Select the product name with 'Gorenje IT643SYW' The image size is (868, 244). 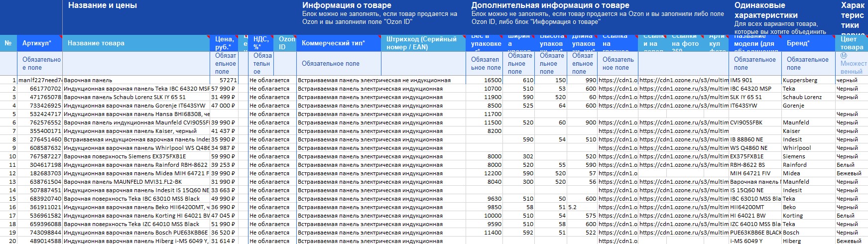(136, 106)
